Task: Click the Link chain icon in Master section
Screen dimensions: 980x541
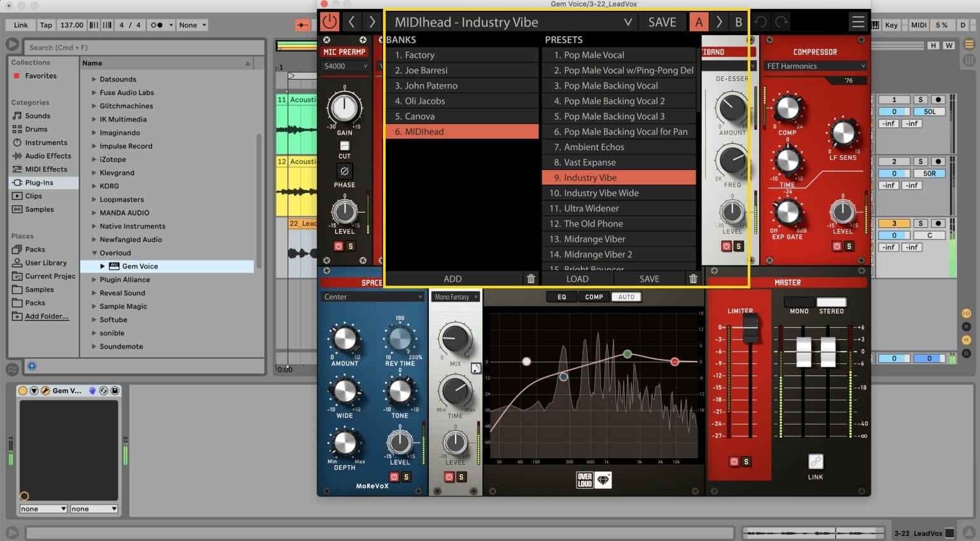Action: (x=815, y=461)
